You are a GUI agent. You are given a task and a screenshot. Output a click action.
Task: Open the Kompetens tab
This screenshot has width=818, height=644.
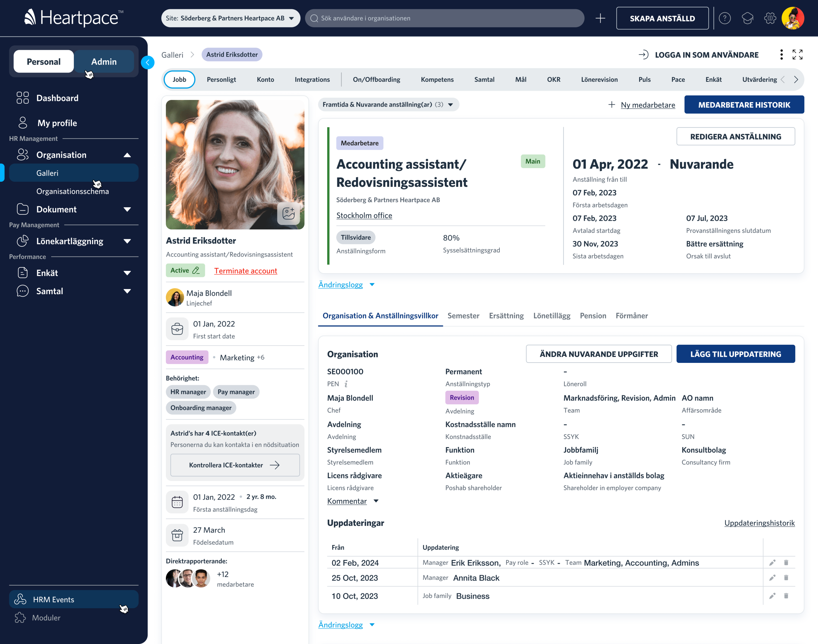(x=437, y=80)
